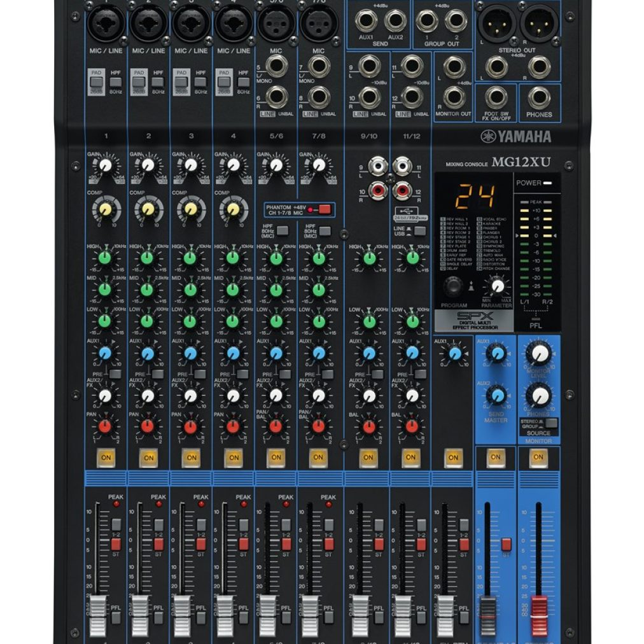Enable the red PHANTOM +48V switch
The height and width of the screenshot is (644, 644).
click(x=325, y=209)
